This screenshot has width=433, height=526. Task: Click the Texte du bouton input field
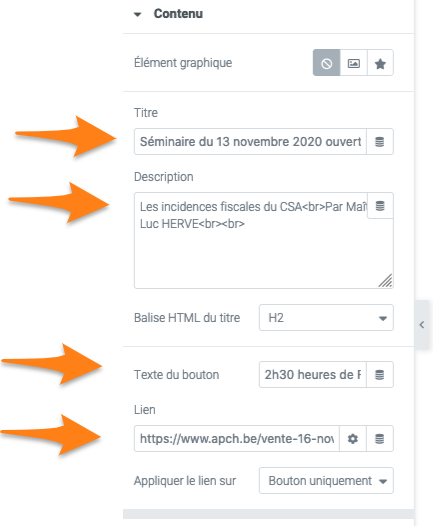point(313,375)
